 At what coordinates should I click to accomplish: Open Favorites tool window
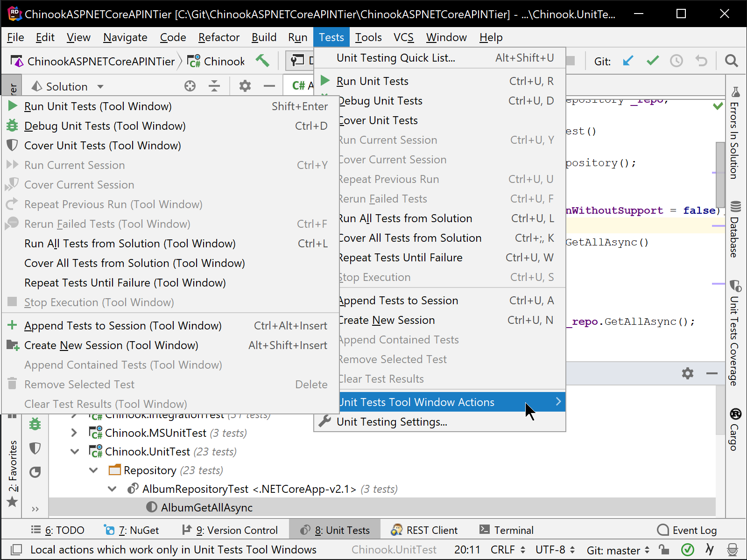tap(13, 473)
